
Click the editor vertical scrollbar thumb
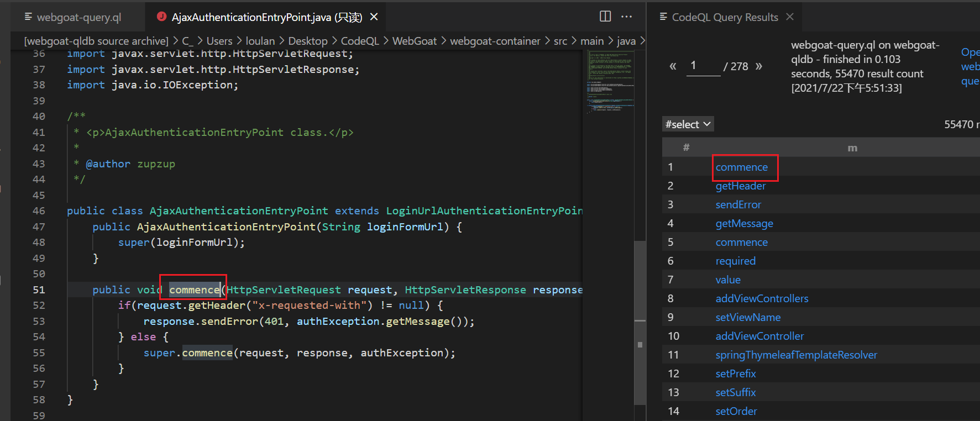[640, 323]
